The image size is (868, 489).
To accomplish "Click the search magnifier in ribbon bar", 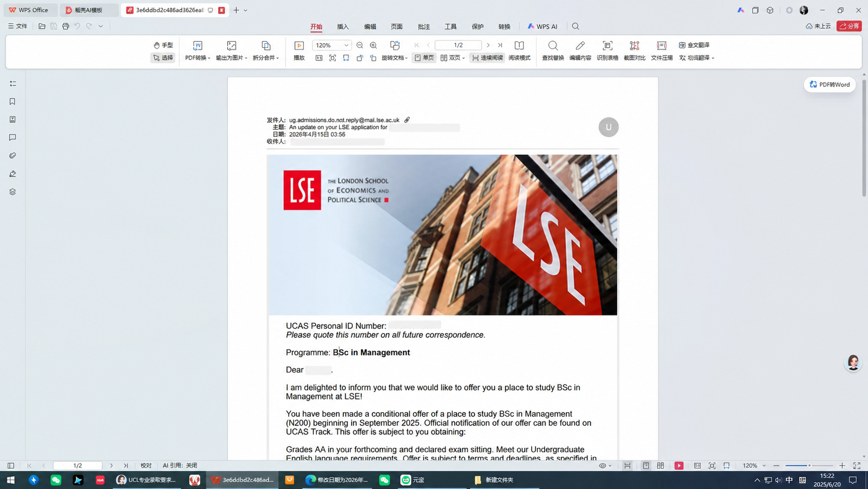I will [576, 27].
